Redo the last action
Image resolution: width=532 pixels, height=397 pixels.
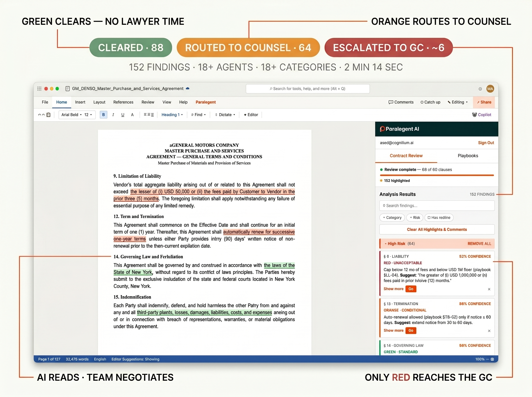[x=43, y=115]
